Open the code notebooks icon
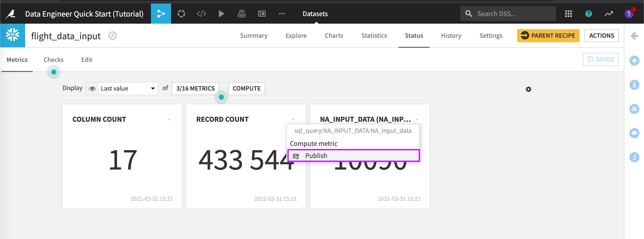 coord(201,14)
